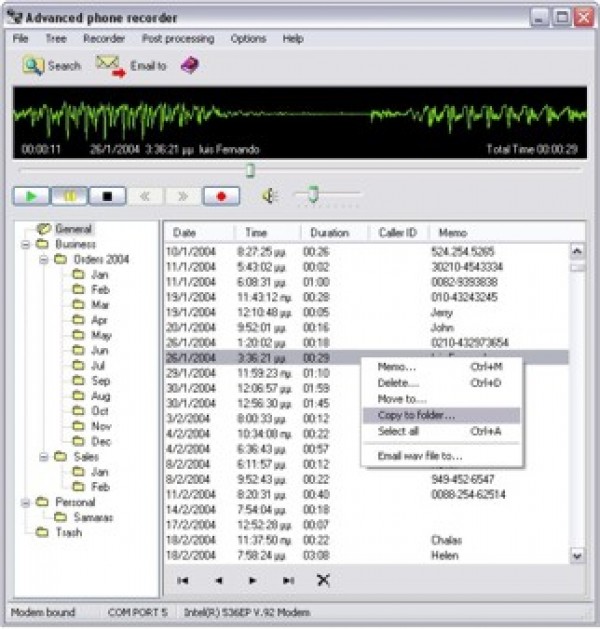
Task: Adjust the volume slider handle
Action: (313, 194)
